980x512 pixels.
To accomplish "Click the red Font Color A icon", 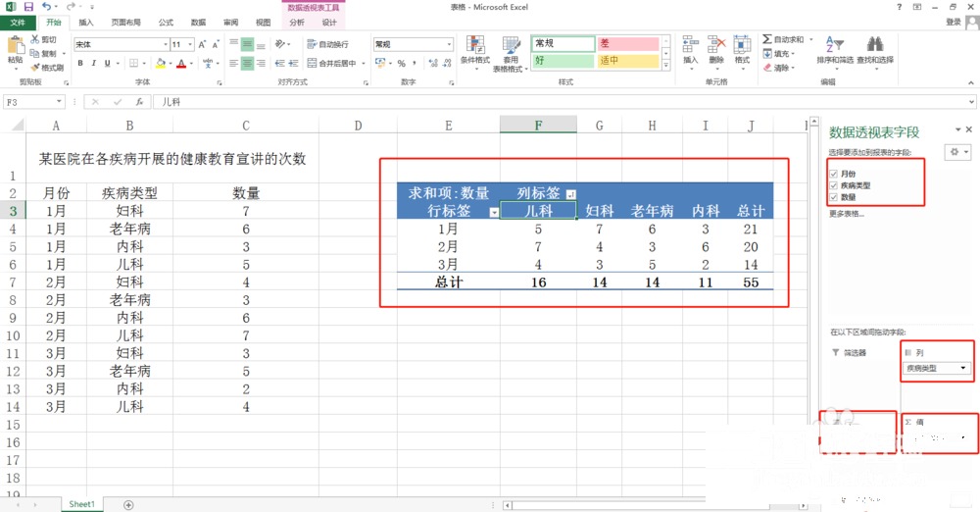I will click(181, 63).
